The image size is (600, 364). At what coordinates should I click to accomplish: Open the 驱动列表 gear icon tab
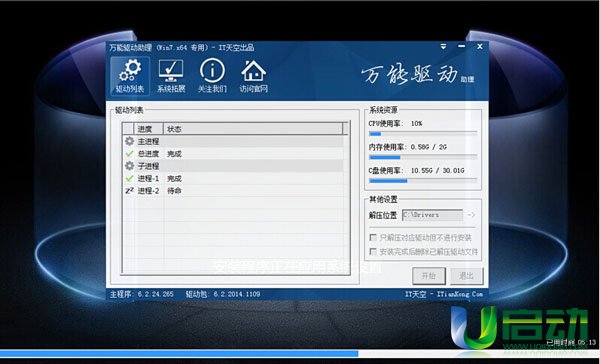pos(130,76)
